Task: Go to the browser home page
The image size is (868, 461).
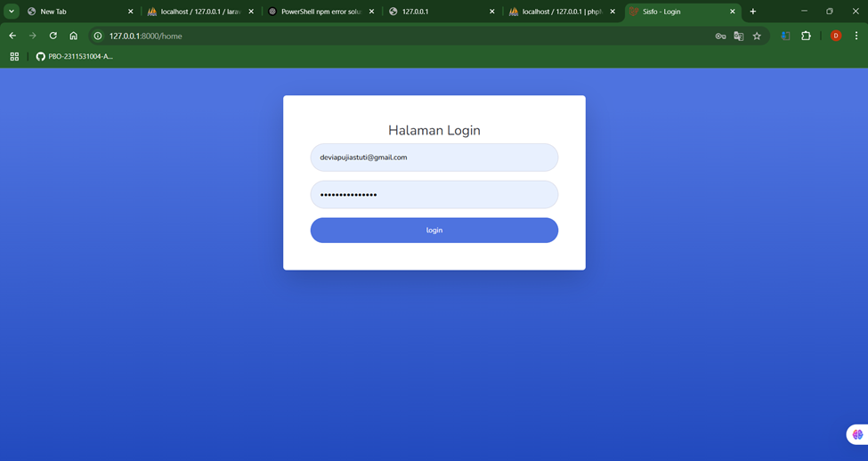Action: pyautogui.click(x=73, y=36)
